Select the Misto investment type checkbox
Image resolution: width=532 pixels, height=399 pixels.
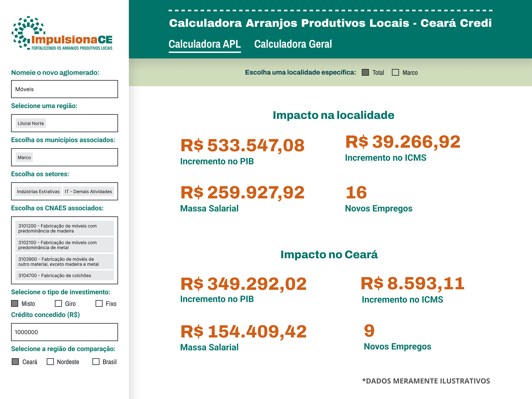[x=15, y=303]
